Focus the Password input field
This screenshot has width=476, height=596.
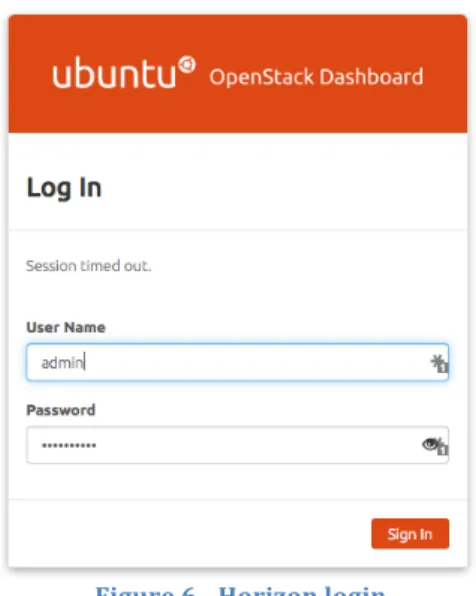point(237,445)
